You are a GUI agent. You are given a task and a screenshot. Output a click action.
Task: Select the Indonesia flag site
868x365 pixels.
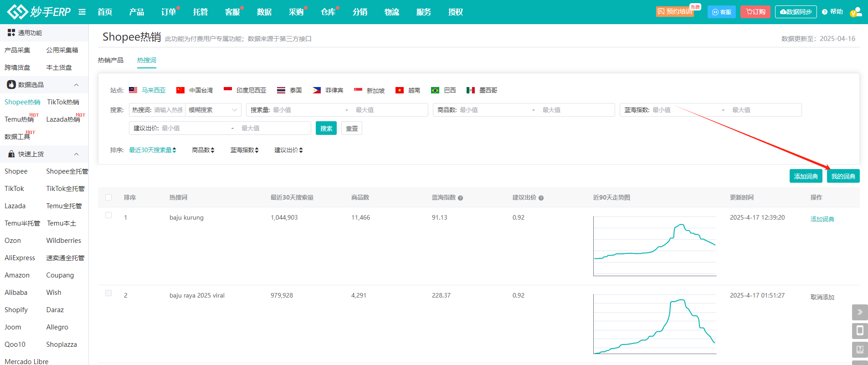228,90
